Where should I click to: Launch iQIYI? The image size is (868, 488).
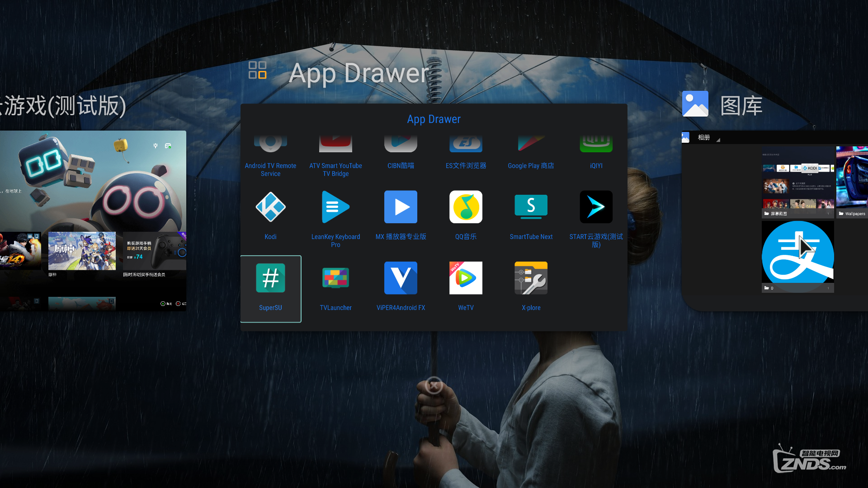596,142
